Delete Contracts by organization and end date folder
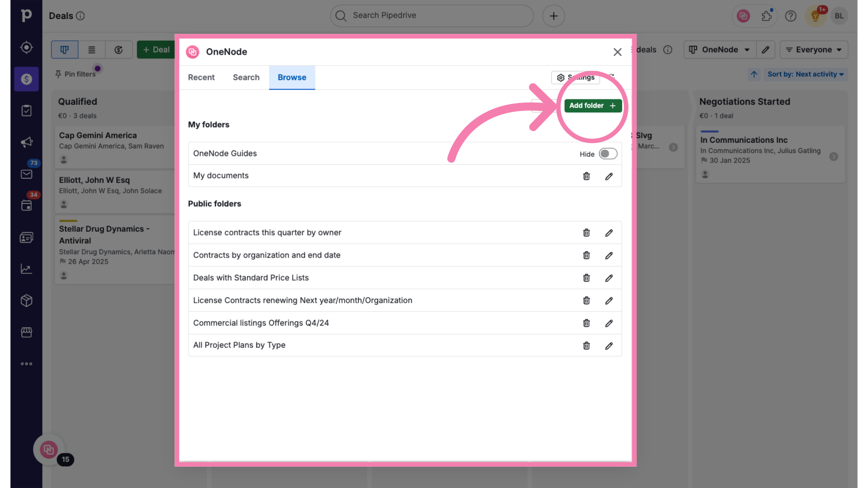 point(586,255)
